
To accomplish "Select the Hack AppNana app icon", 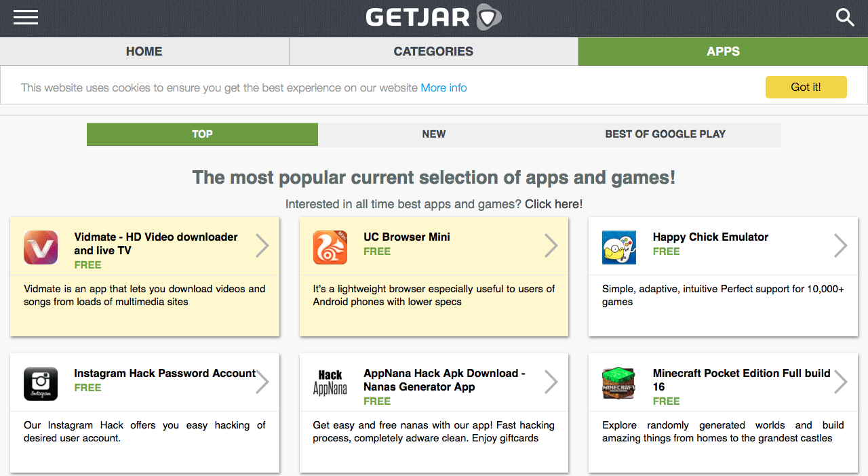I will tap(330, 383).
